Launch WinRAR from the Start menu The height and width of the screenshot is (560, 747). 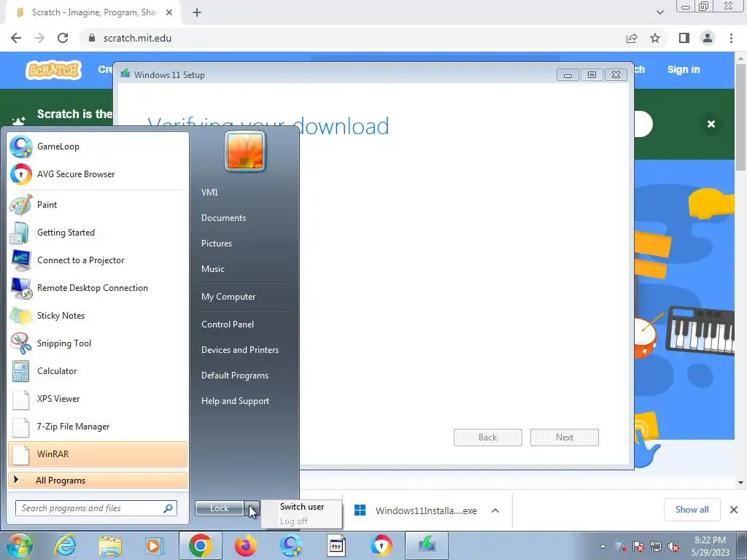[x=98, y=454]
